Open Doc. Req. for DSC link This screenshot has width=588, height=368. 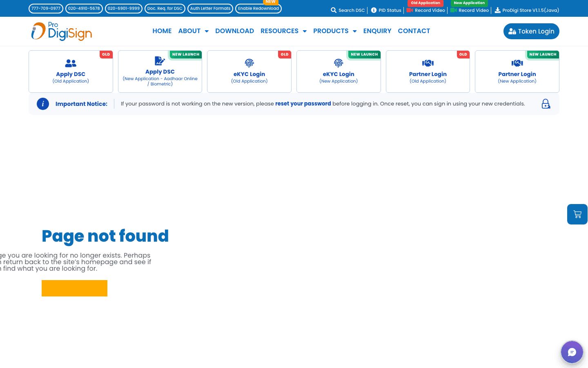(x=165, y=9)
